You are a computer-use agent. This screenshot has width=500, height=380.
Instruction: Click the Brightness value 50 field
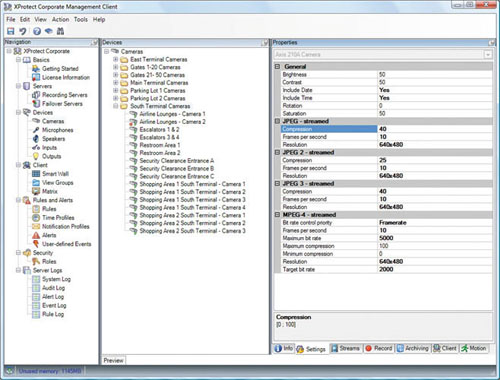[434, 75]
